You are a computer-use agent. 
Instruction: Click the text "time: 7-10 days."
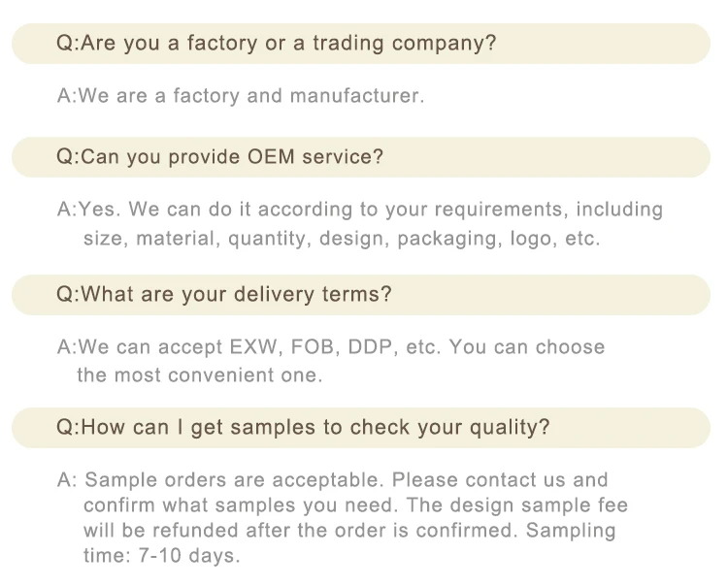(x=161, y=556)
